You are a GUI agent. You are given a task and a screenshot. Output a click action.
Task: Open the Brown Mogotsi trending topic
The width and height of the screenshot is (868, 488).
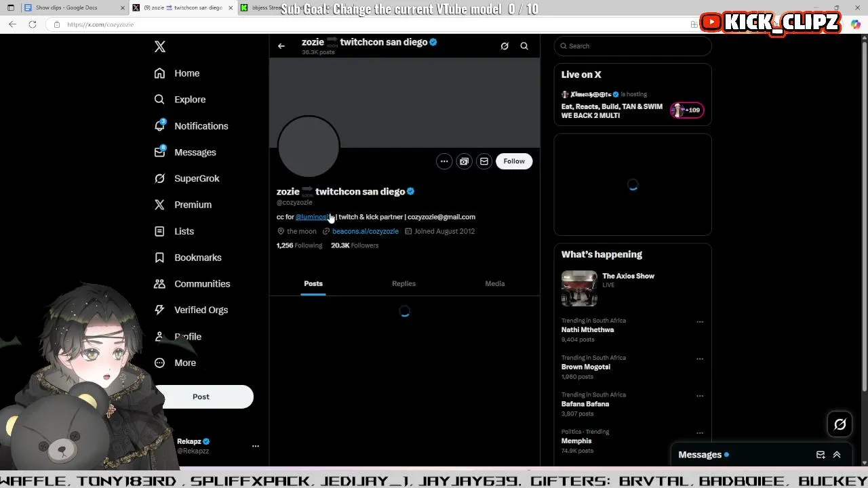point(586,367)
